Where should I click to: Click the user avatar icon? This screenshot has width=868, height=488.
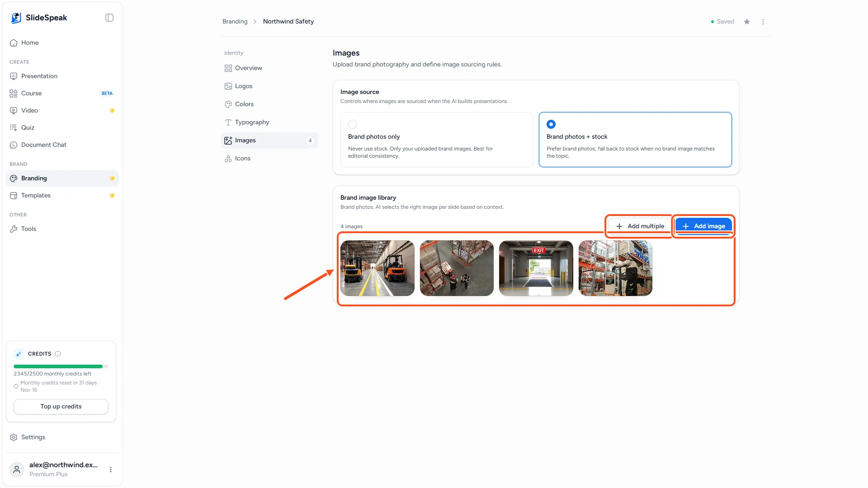pyautogui.click(x=17, y=469)
